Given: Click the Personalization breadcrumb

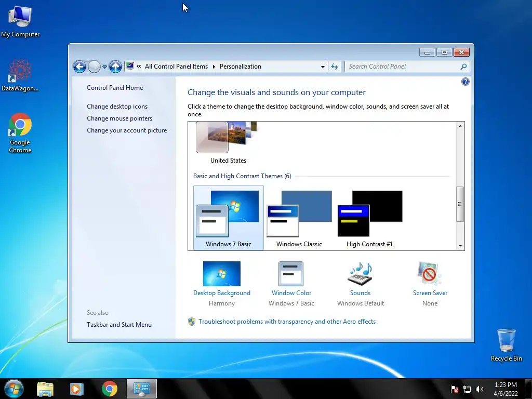Looking at the screenshot, I should click(x=240, y=66).
